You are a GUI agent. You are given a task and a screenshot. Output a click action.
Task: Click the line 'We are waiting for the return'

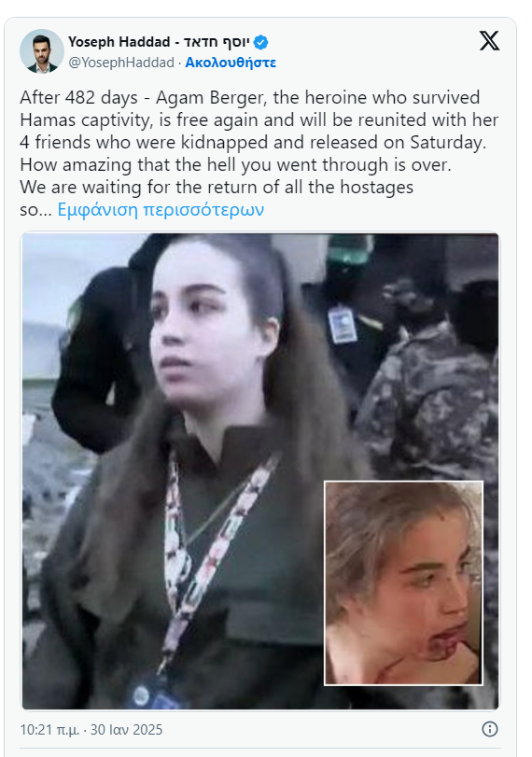[217, 188]
